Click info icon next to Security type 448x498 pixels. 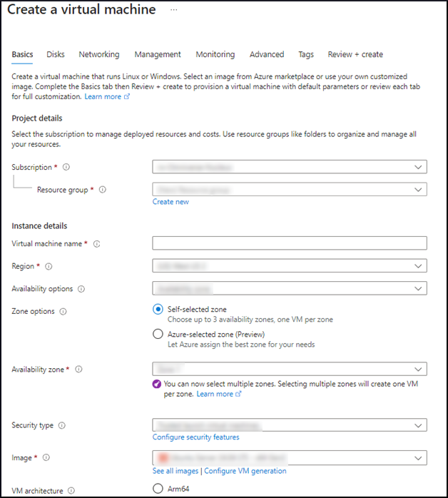point(62,426)
